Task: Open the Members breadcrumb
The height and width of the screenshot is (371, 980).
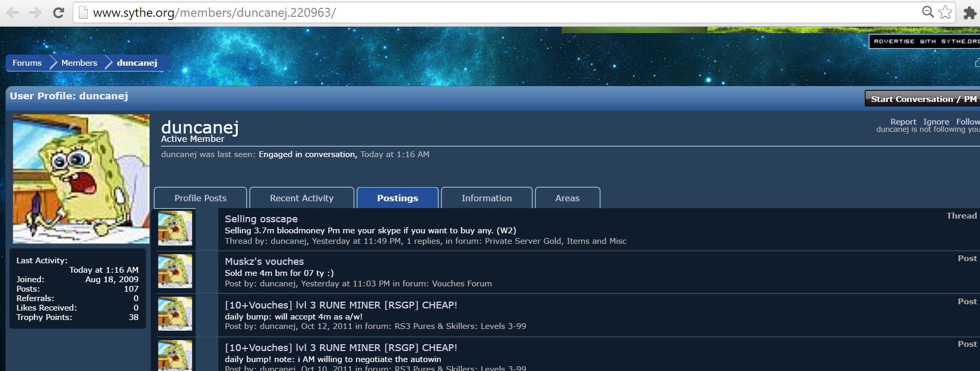Action: 79,63
